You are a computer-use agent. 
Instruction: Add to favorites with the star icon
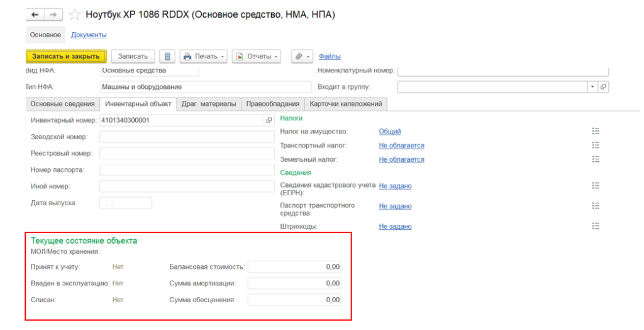click(74, 15)
